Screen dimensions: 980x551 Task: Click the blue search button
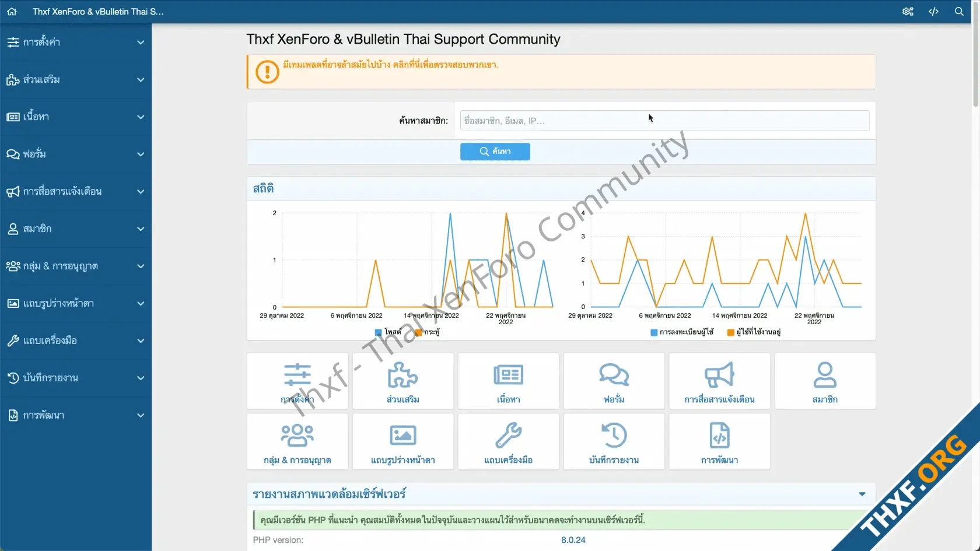tap(495, 152)
